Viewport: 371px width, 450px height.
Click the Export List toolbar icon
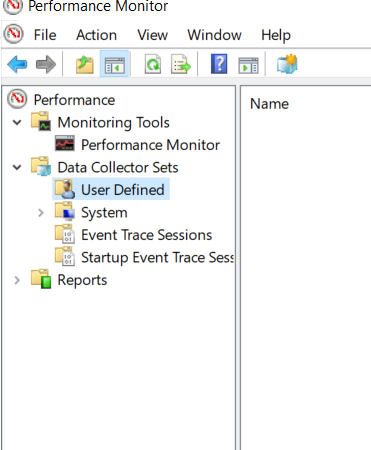pyautogui.click(x=181, y=64)
